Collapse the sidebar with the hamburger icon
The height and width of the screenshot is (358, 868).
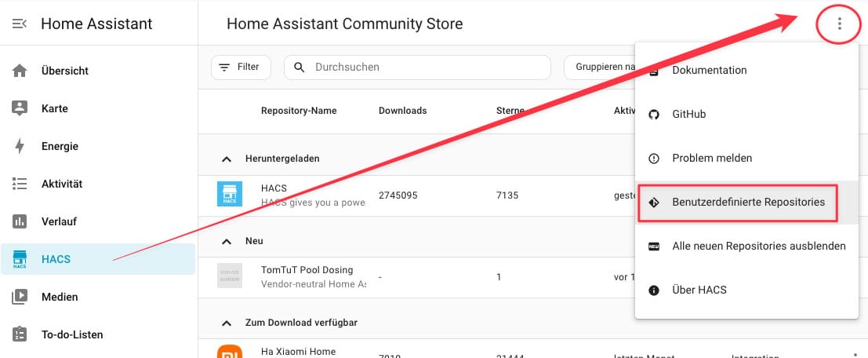click(20, 24)
